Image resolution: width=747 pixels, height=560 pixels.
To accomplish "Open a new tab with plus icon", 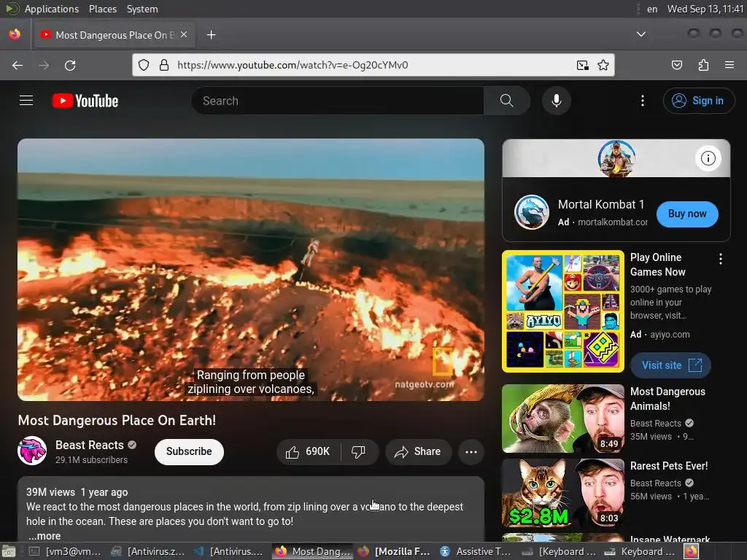I will (x=211, y=35).
